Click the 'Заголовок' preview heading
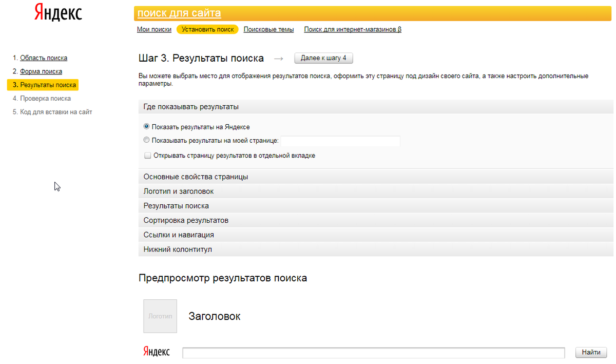This screenshot has width=616, height=364. coord(215,316)
